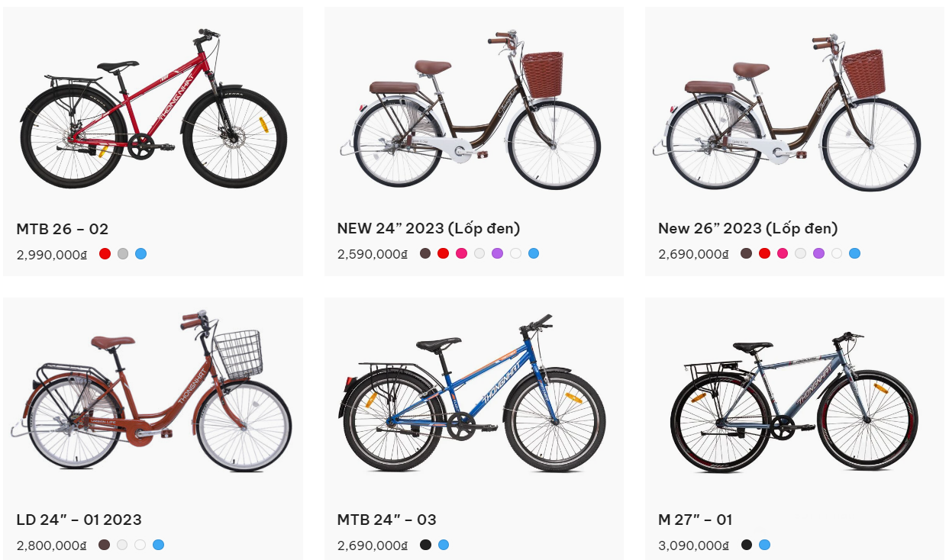The image size is (949, 560).
Task: Open the MTB 24” – 03 title link
Action: pyautogui.click(x=386, y=520)
